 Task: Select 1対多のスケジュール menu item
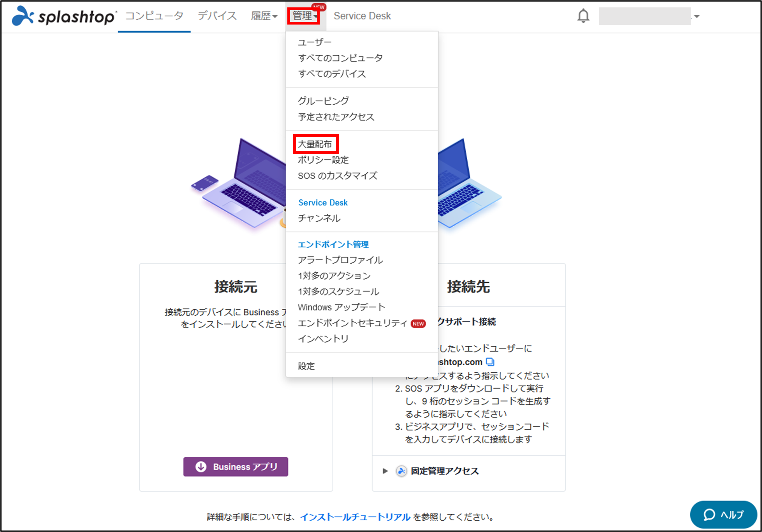(338, 292)
